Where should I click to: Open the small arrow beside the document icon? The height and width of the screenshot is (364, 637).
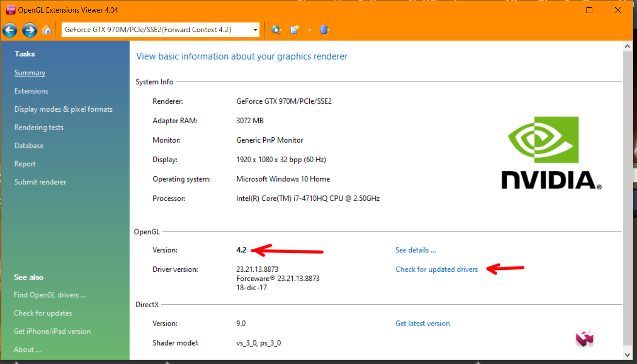tap(309, 30)
